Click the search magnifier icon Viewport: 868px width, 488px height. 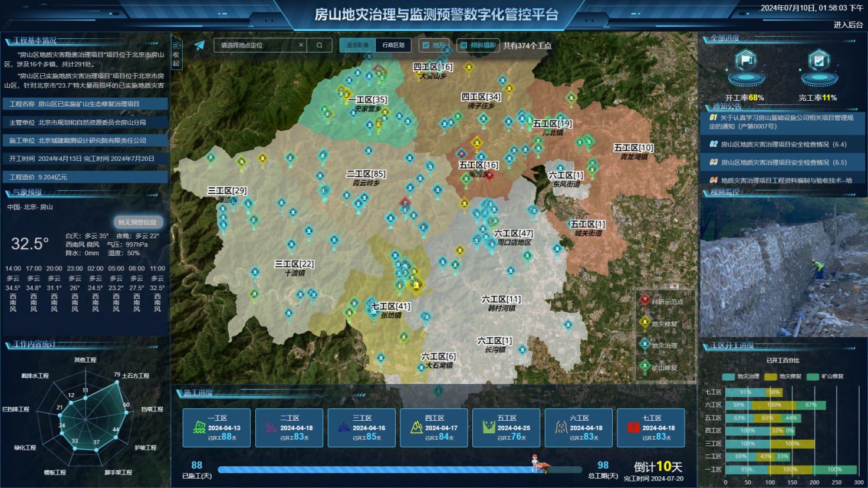[320, 45]
